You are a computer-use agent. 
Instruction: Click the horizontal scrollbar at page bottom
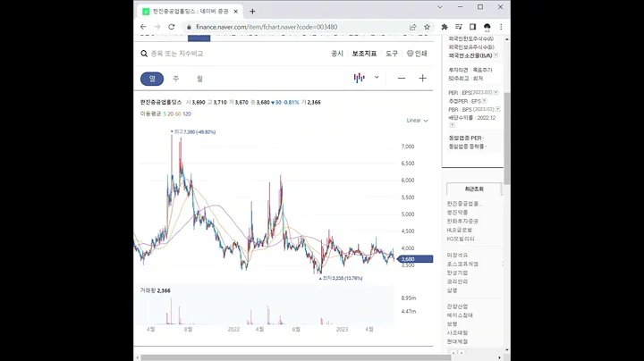click(x=296, y=357)
